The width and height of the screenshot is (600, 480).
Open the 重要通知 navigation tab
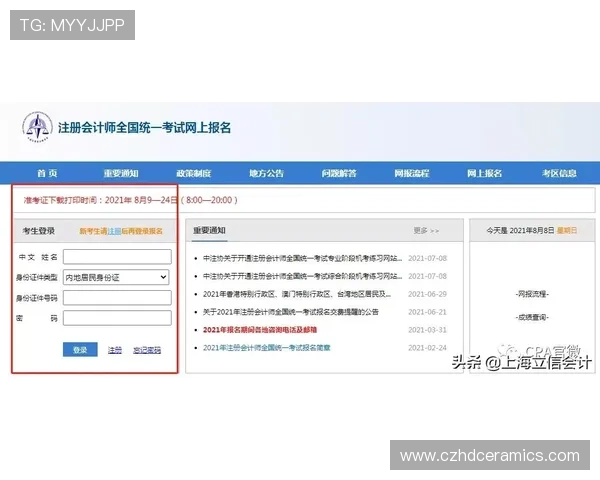pyautogui.click(x=121, y=173)
